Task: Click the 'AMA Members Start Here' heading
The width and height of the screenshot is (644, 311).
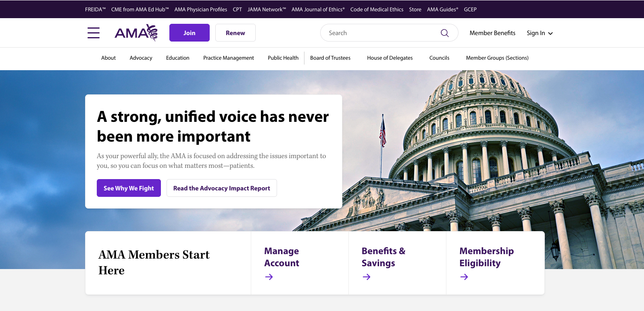Action: 154,262
